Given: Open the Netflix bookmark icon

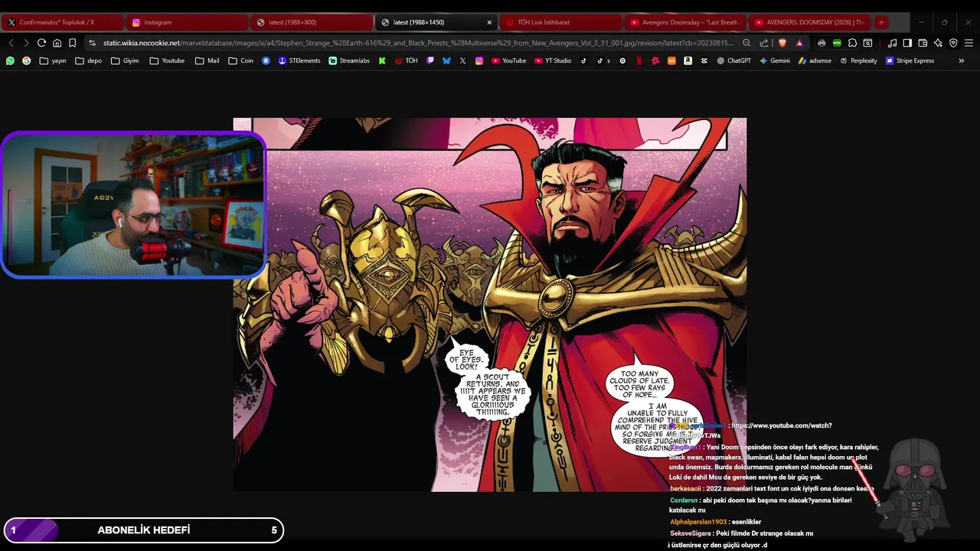Looking at the screenshot, I should [x=639, y=60].
